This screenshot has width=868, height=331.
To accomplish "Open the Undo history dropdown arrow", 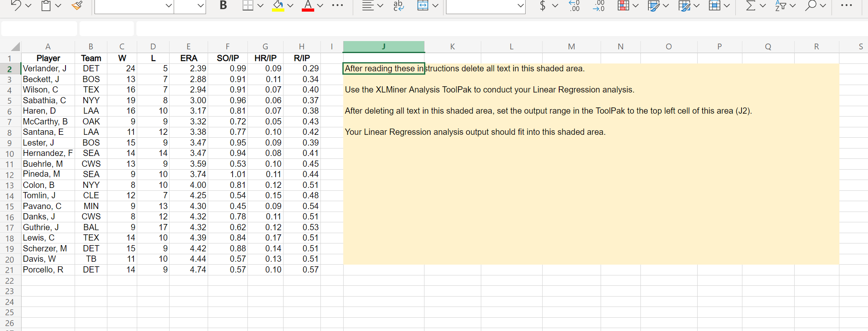I will [x=28, y=5].
